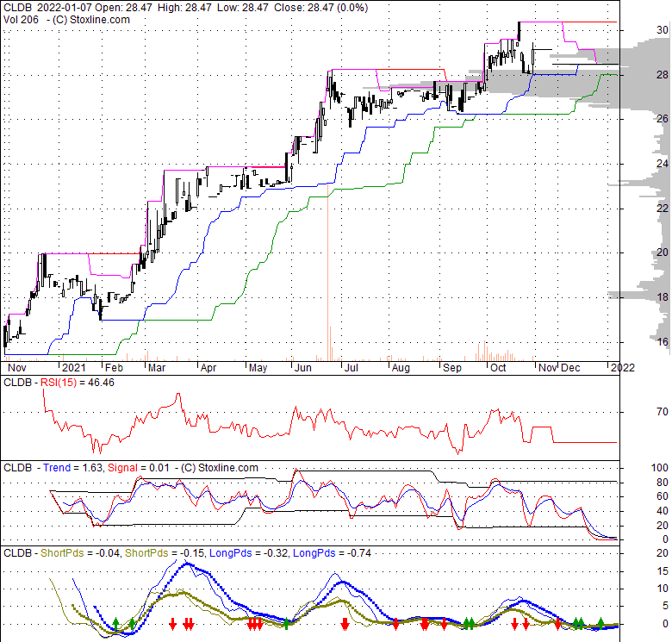
Task: Click the 'May' month axis label
Action: point(258,368)
